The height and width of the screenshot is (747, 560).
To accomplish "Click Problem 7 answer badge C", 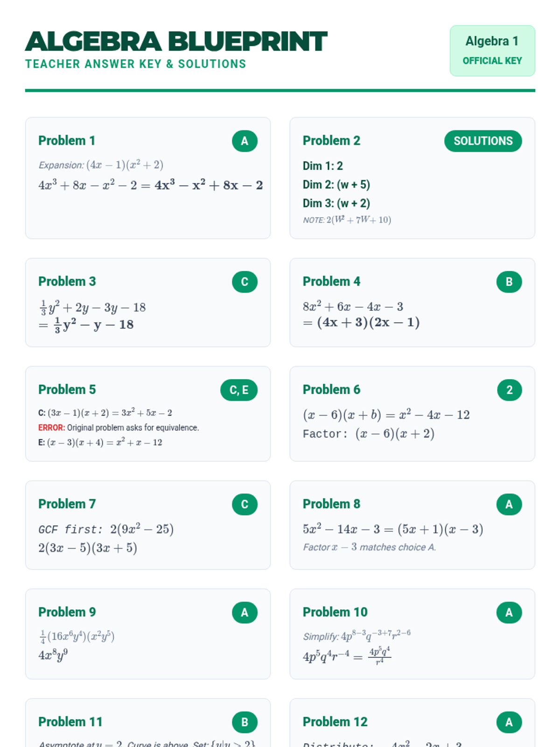I will pos(245,504).
